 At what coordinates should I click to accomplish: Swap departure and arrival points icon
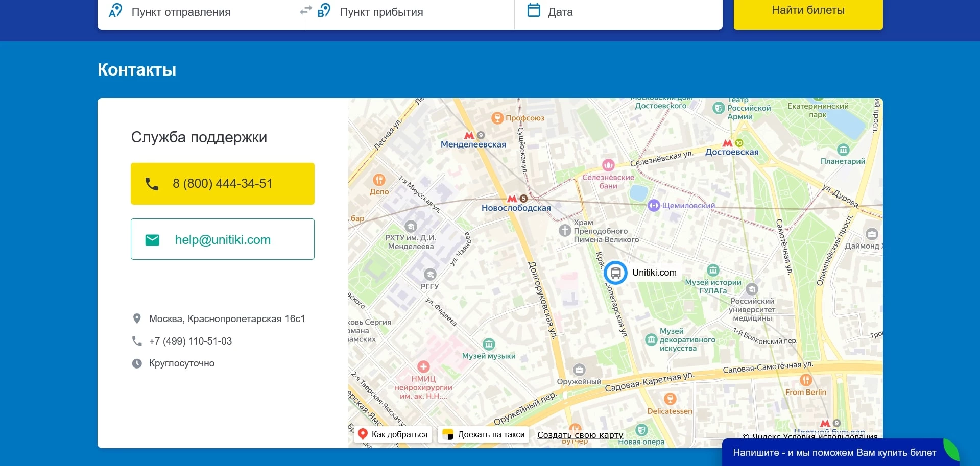tap(305, 11)
